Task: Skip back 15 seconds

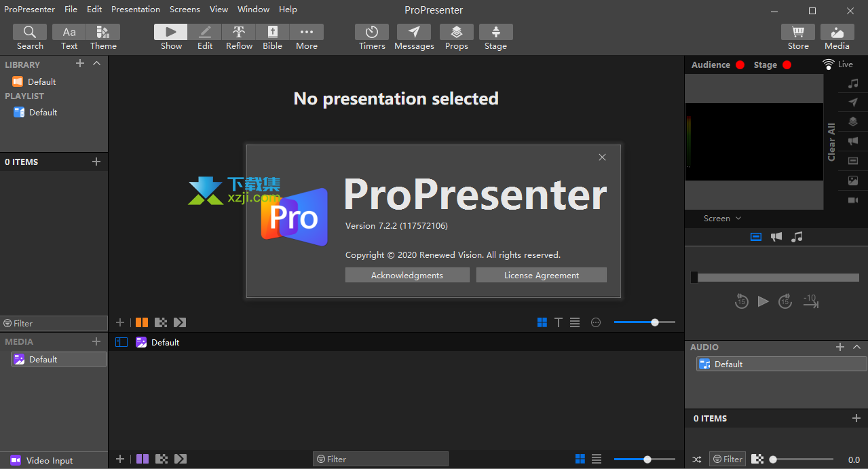Action: [x=742, y=301]
